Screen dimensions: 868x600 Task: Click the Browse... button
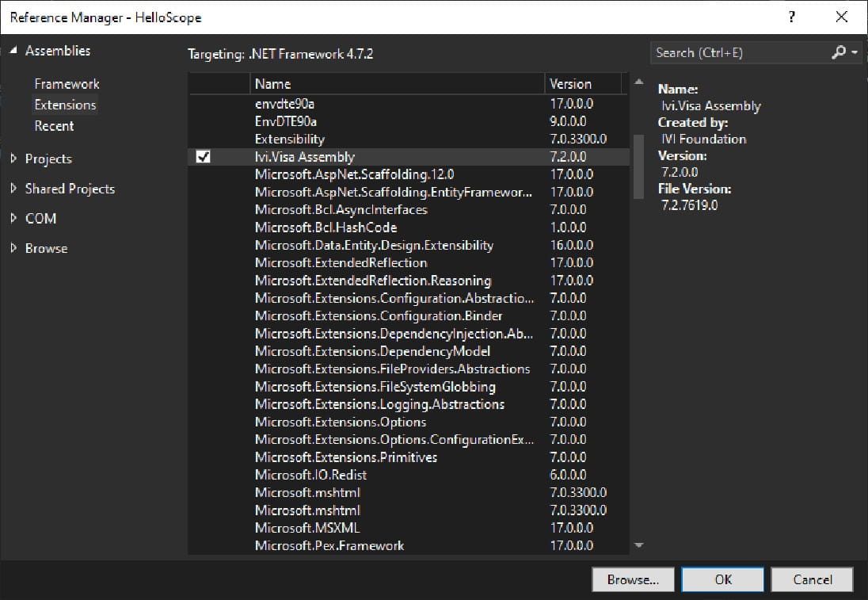pyautogui.click(x=633, y=579)
